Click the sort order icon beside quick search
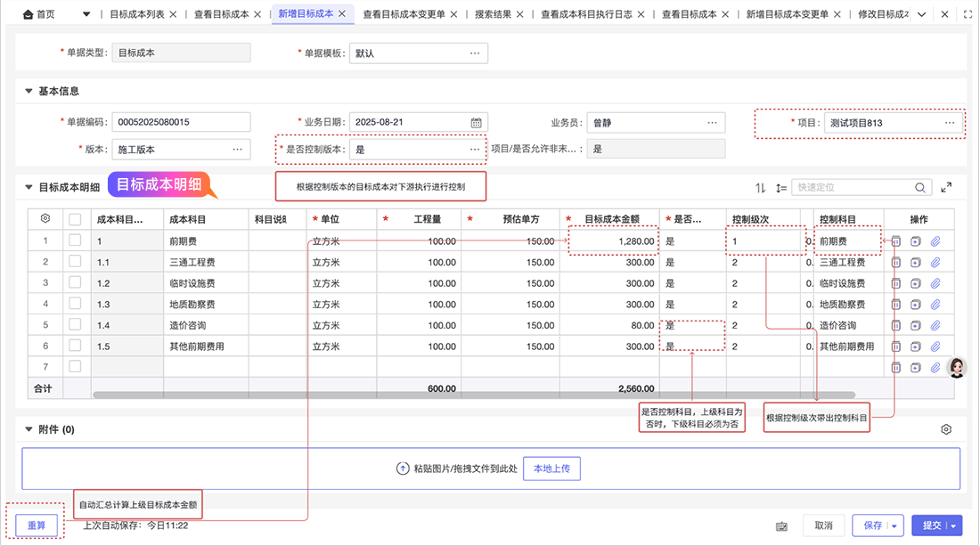This screenshot has width=980, height=546. [x=760, y=188]
